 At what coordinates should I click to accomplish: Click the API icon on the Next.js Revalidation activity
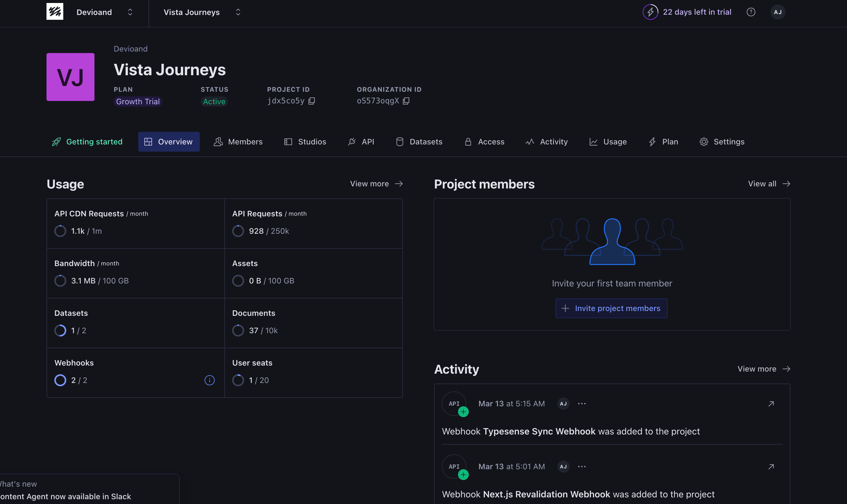454,466
